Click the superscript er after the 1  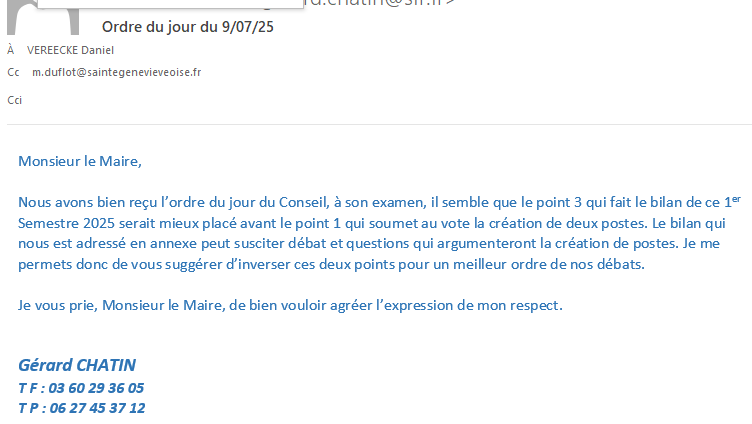click(x=736, y=199)
